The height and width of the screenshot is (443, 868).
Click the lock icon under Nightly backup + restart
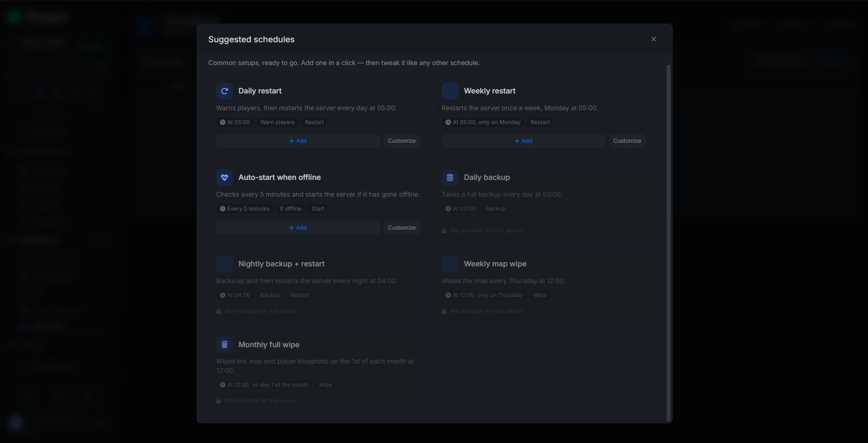pos(219,311)
